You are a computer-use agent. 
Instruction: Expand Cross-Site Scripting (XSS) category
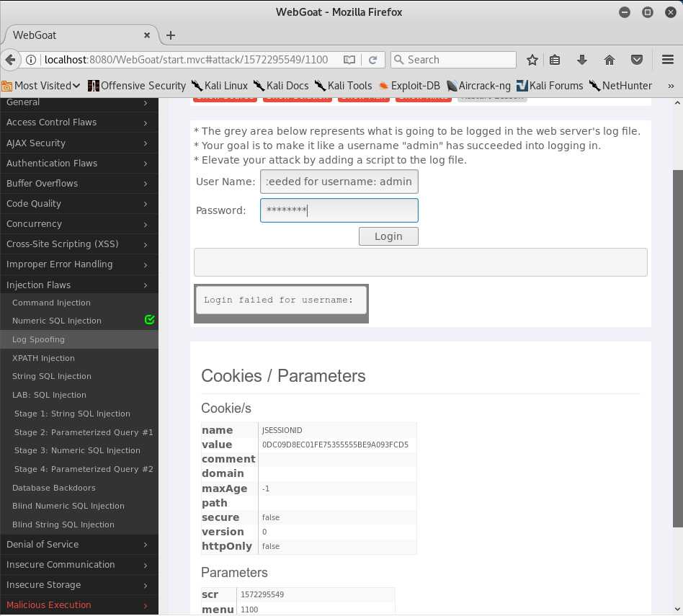pyautogui.click(x=79, y=244)
